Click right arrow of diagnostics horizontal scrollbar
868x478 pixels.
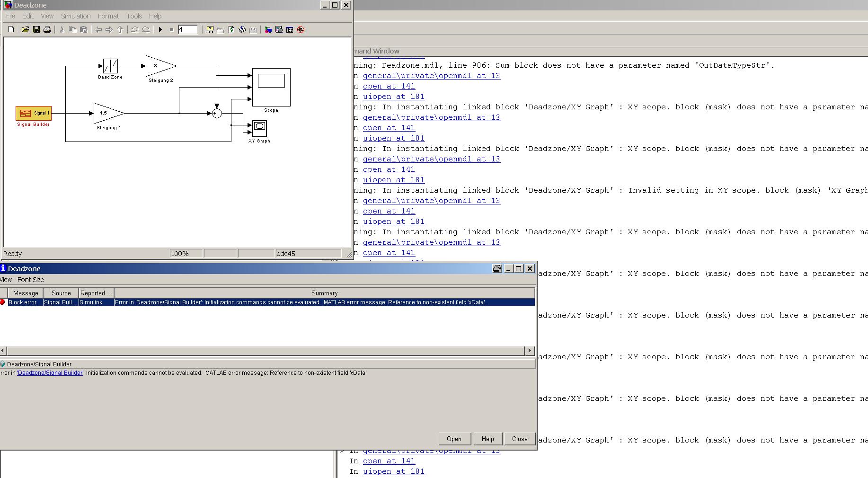530,351
